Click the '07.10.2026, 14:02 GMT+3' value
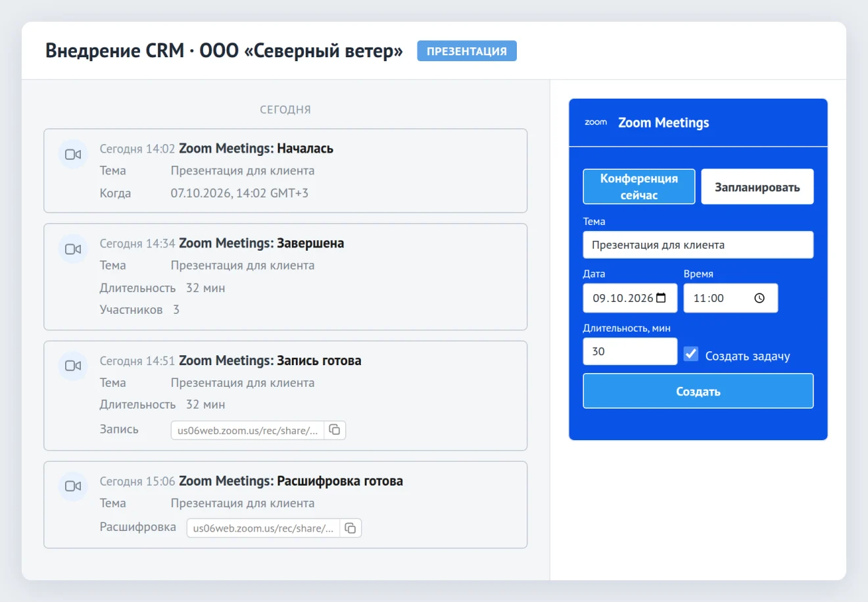 point(239,193)
